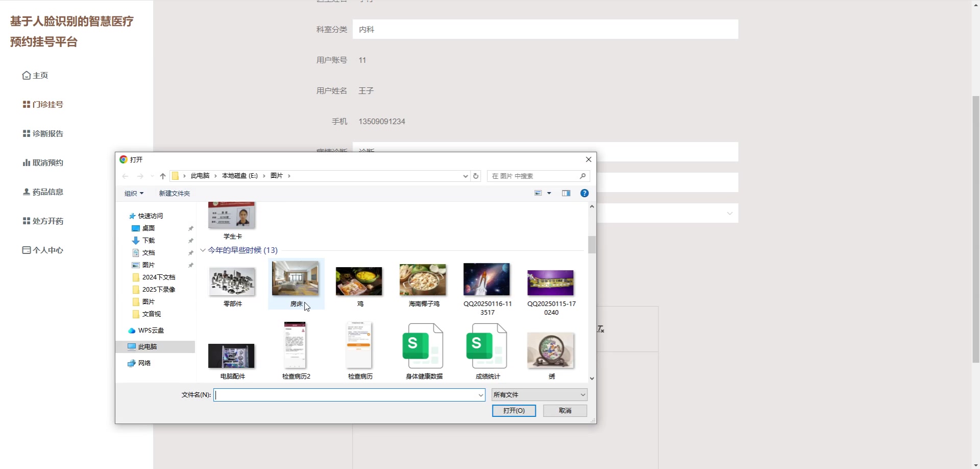
Task: Unpin 图片 from quick access
Action: tap(191, 265)
